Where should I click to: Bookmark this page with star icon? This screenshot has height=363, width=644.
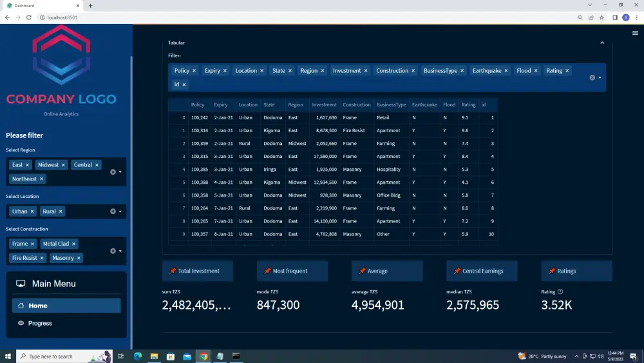click(x=601, y=17)
